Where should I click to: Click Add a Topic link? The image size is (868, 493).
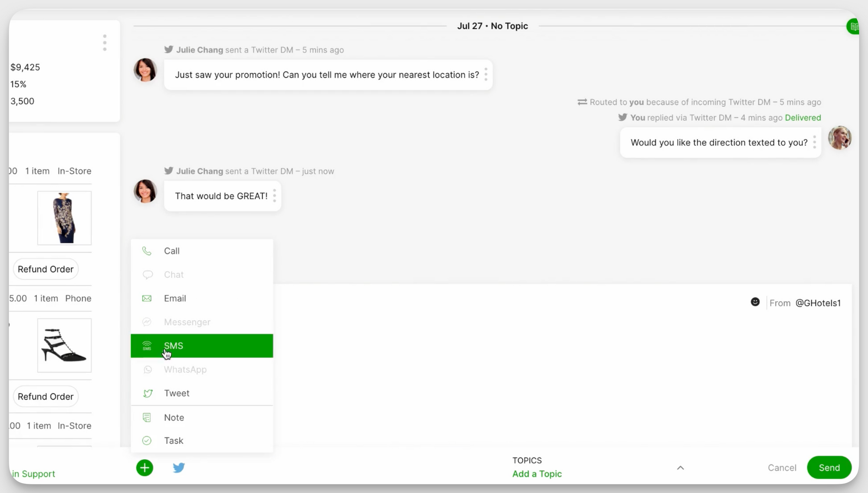(x=537, y=474)
